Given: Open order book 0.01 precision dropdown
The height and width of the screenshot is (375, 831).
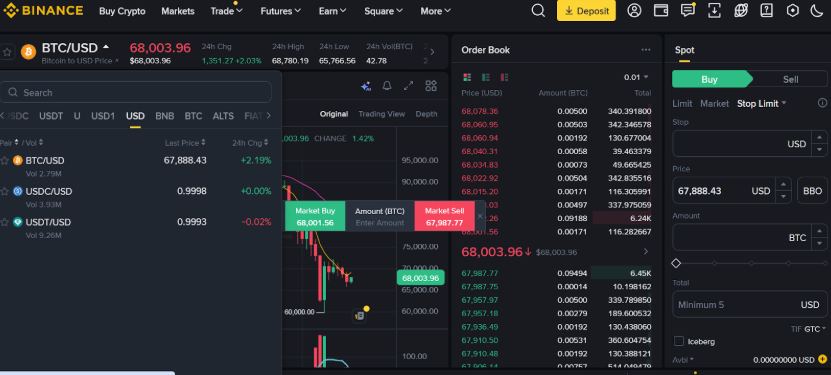Looking at the screenshot, I should (636, 77).
